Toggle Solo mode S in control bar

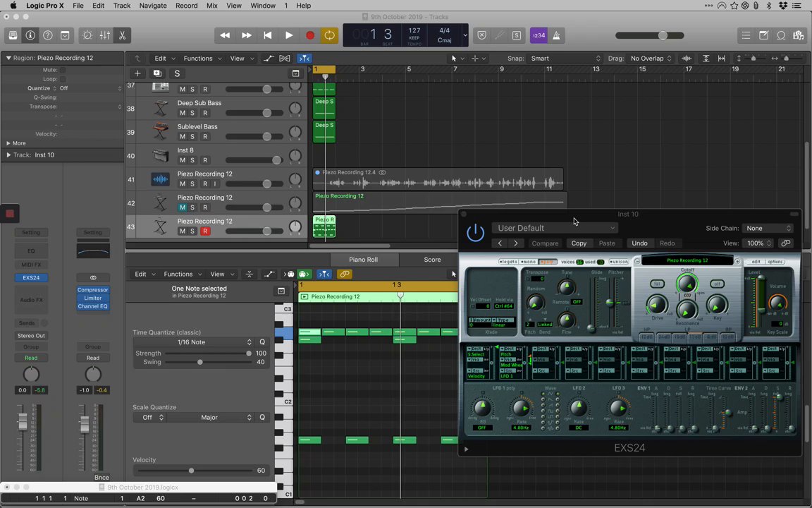[x=516, y=35]
